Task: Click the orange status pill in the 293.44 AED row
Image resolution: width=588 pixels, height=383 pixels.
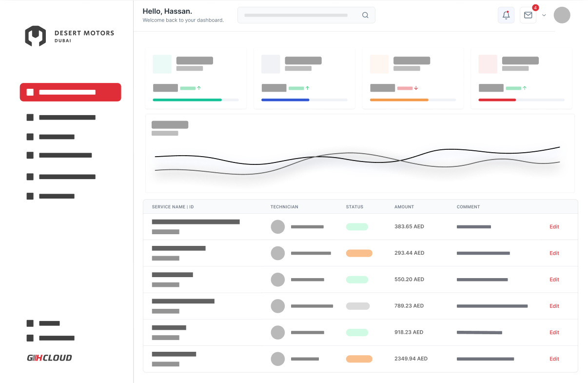Action: (359, 253)
